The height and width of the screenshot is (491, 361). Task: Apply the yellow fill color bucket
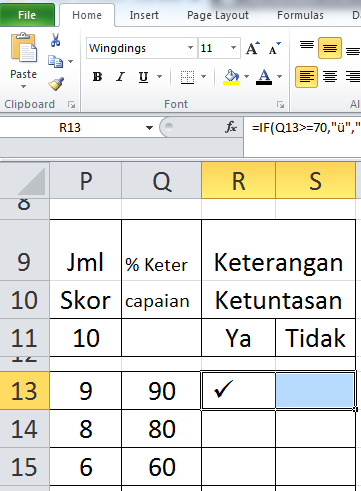pos(231,77)
